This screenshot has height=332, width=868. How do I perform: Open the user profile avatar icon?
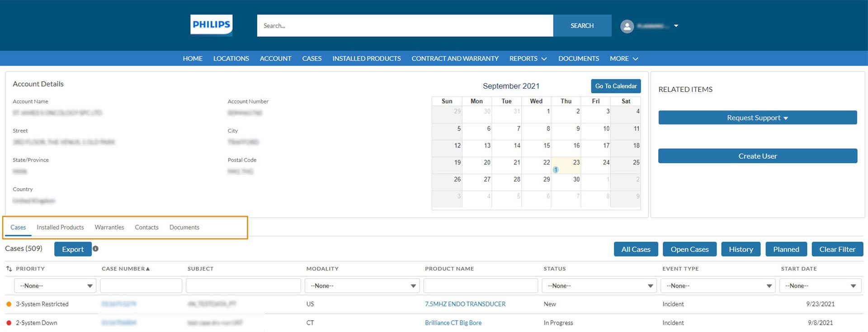pyautogui.click(x=627, y=26)
